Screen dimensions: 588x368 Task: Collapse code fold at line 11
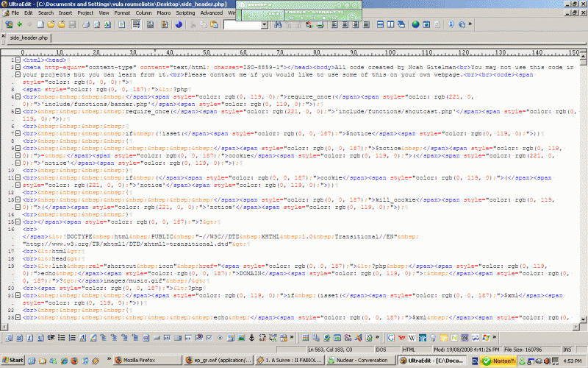[x=18, y=177]
